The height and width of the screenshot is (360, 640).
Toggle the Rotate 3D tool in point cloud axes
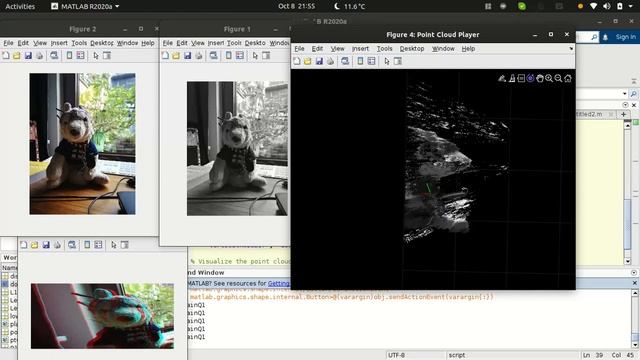tap(530, 78)
